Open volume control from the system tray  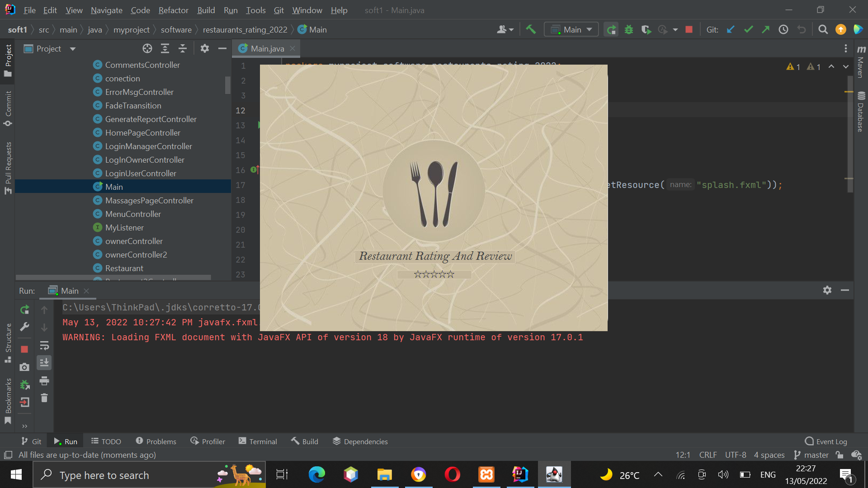tap(722, 474)
